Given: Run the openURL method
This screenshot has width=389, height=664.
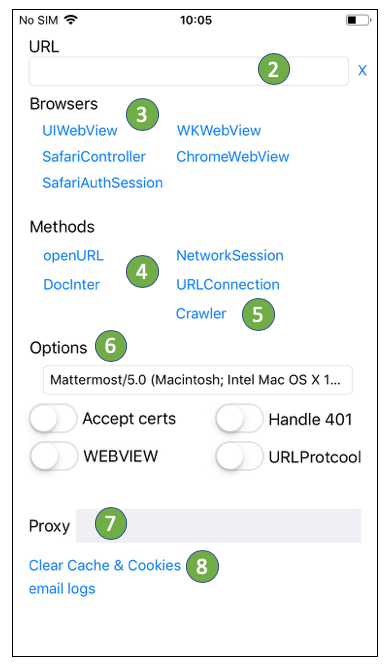Looking at the screenshot, I should [73, 256].
